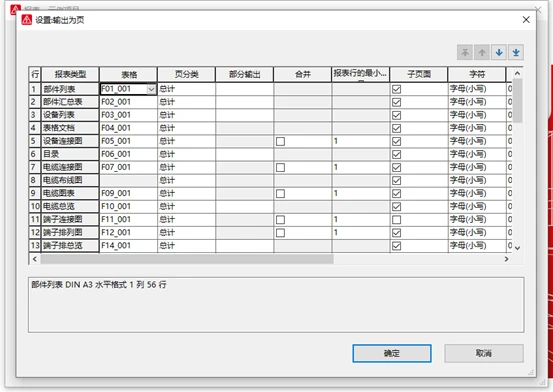Select the 设备列表 report type cell
Image resolution: width=553 pixels, height=392 pixels.
(x=70, y=115)
